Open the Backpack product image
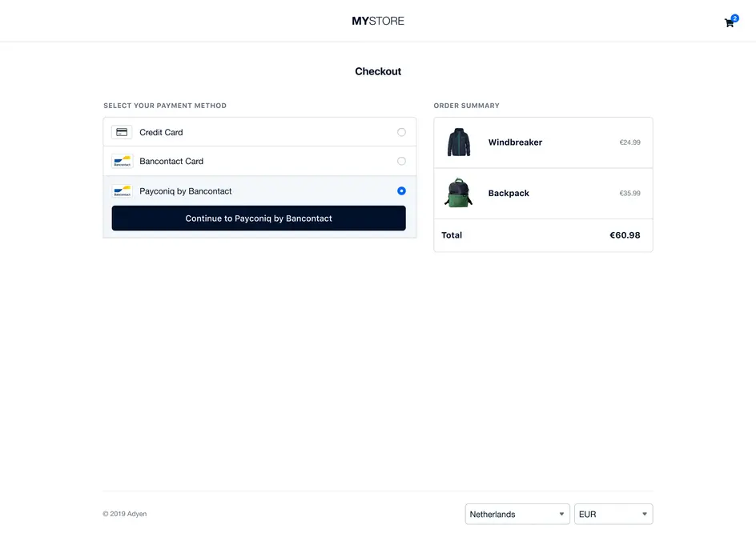 (x=457, y=193)
